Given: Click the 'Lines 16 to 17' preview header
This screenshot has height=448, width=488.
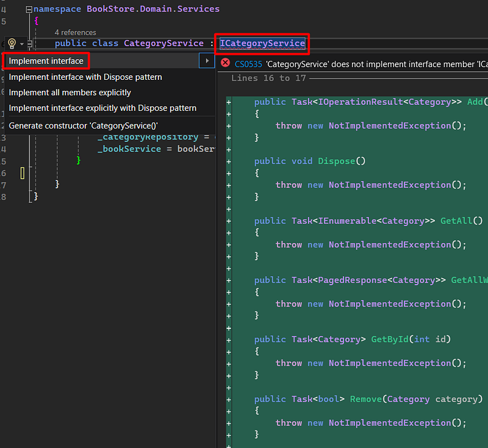Looking at the screenshot, I should [x=268, y=78].
